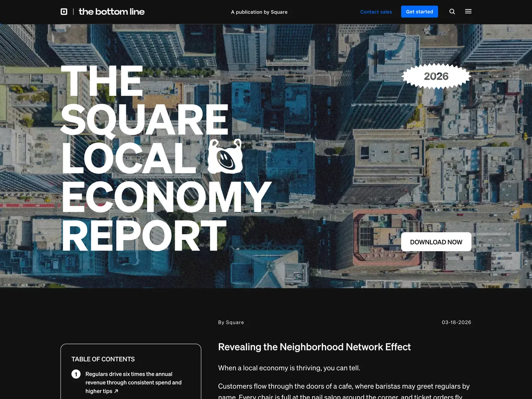The width and height of the screenshot is (532, 399).
Task: Click the Download Now button
Action: point(436,242)
